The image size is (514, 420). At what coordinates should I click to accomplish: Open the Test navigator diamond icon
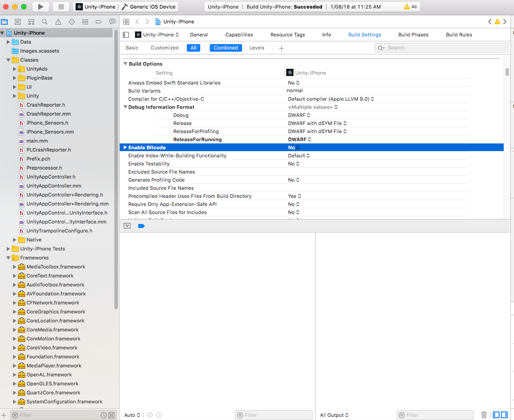(x=72, y=22)
